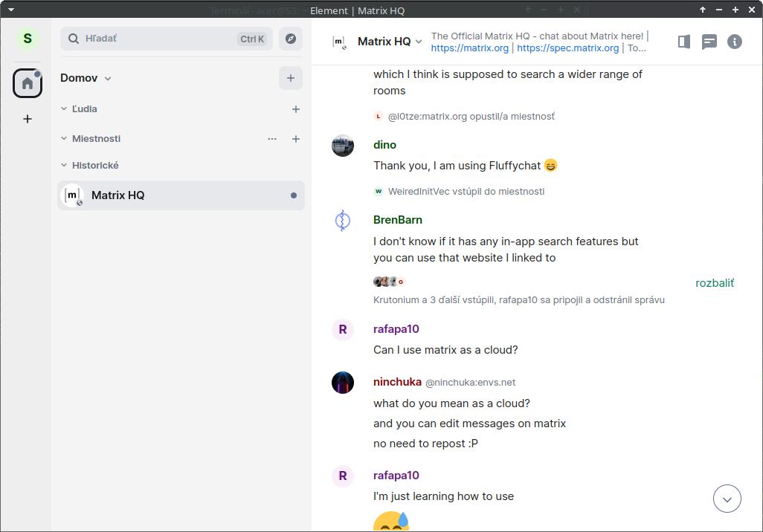Focus the Hľadať search field

pos(167,39)
